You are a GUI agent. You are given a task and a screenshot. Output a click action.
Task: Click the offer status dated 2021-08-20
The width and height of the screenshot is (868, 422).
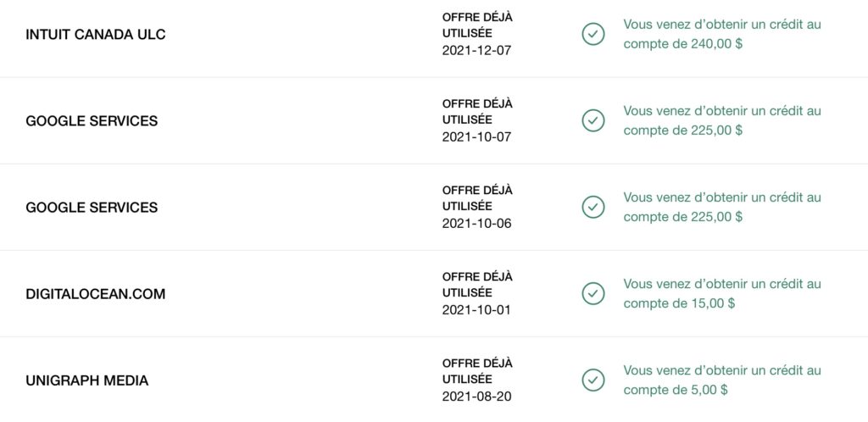pos(477,380)
